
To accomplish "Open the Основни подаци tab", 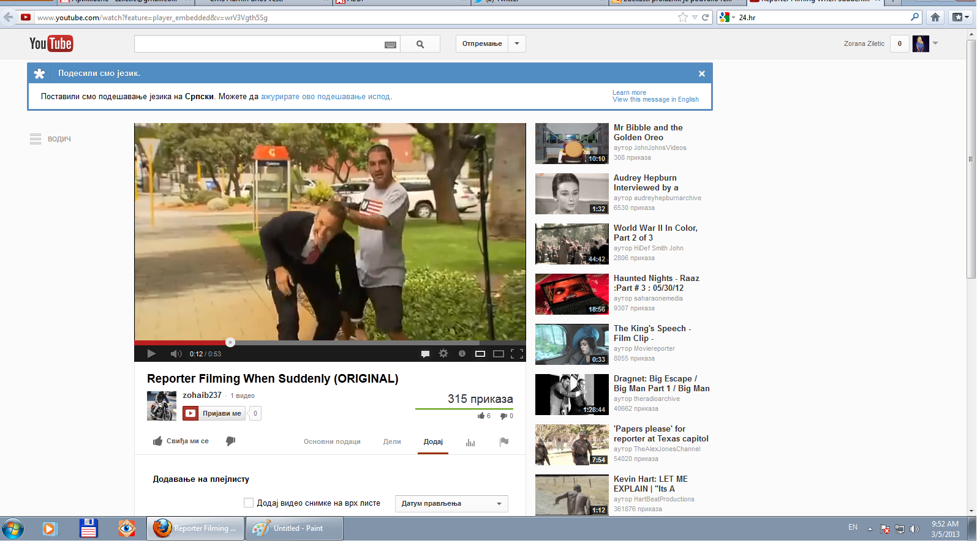I will click(332, 442).
